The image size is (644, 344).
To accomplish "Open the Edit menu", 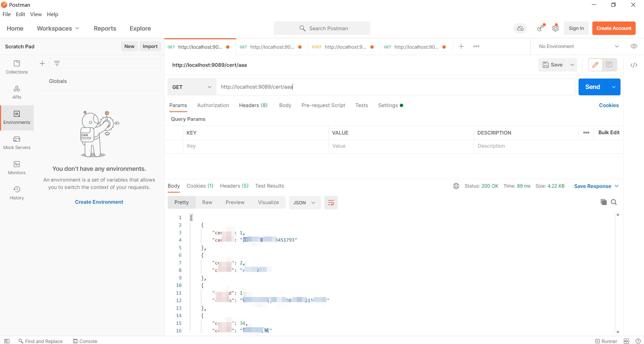I will click(20, 14).
